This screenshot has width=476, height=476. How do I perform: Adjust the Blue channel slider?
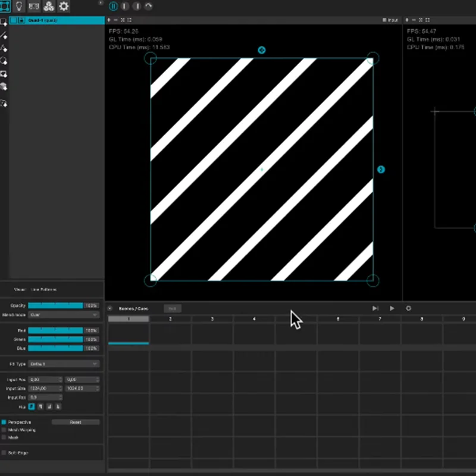55,348
